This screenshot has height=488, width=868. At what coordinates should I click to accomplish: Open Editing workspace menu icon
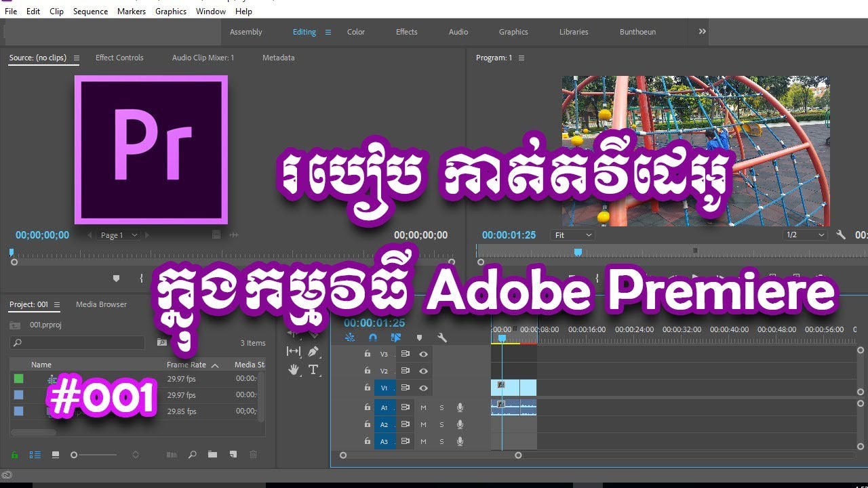[x=328, y=32]
